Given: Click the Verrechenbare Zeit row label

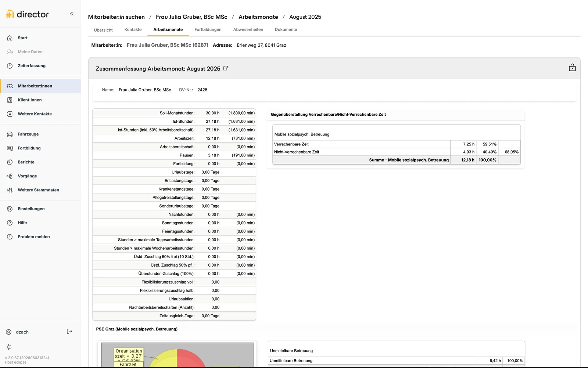Looking at the screenshot, I should 291,144.
